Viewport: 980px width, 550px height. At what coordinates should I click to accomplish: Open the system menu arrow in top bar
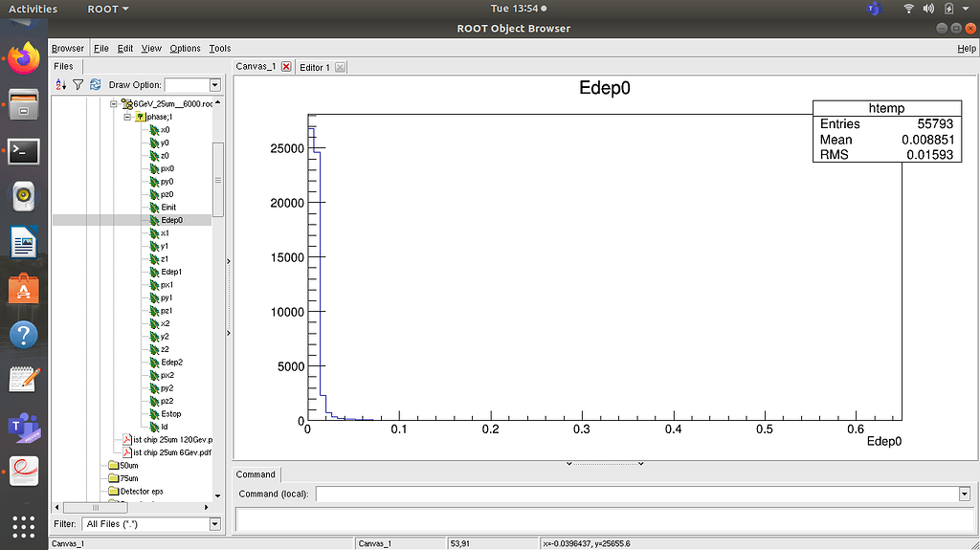[x=966, y=9]
